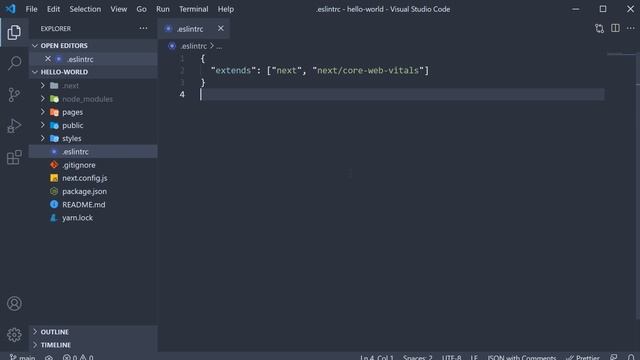Click the next.config.js JS icon

(54, 178)
